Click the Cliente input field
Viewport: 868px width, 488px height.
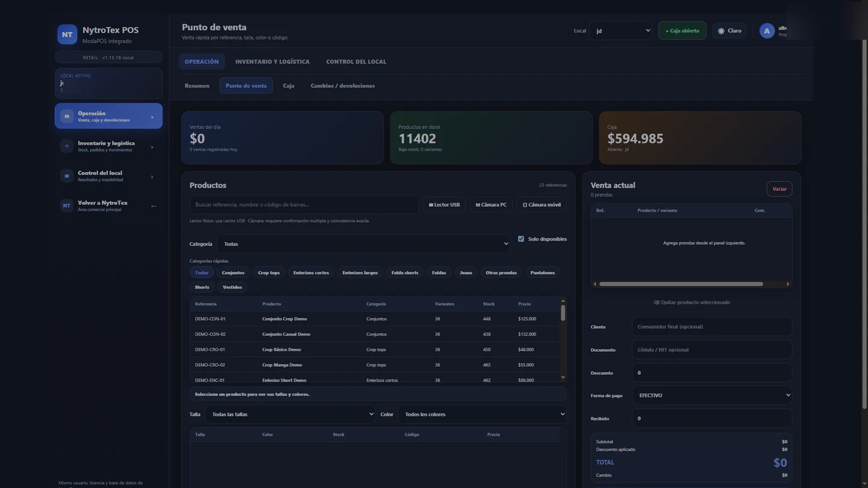(x=712, y=327)
